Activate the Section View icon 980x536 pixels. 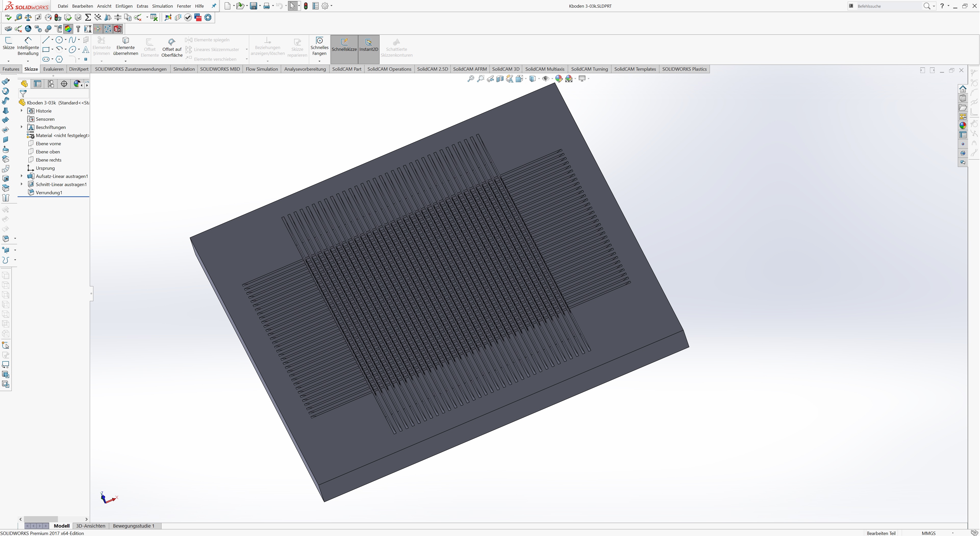[x=500, y=79]
